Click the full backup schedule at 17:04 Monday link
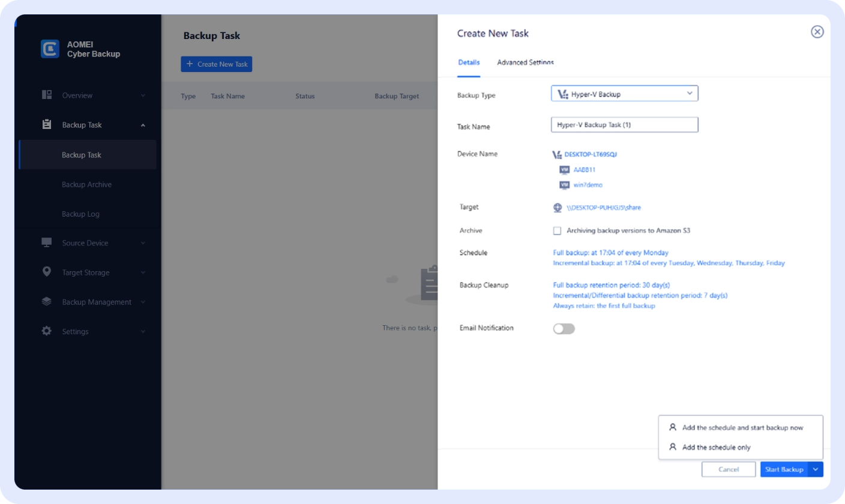This screenshot has width=845, height=504. 610,253
